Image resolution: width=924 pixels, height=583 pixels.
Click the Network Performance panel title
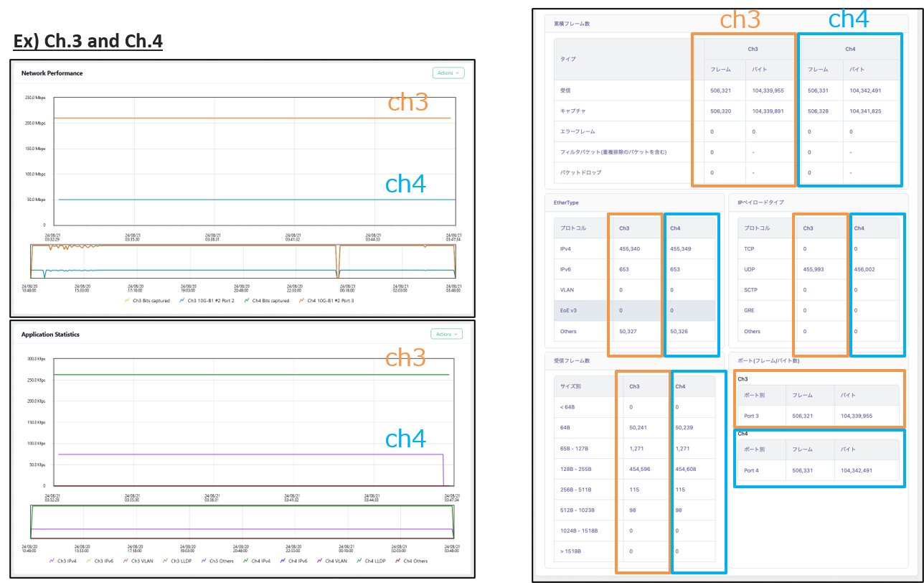52,73
